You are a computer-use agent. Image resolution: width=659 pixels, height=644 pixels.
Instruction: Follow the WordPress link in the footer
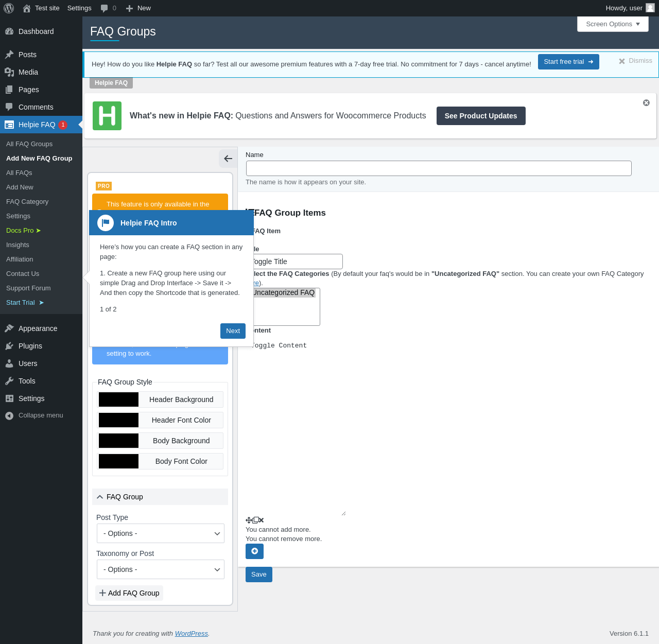pos(192,634)
